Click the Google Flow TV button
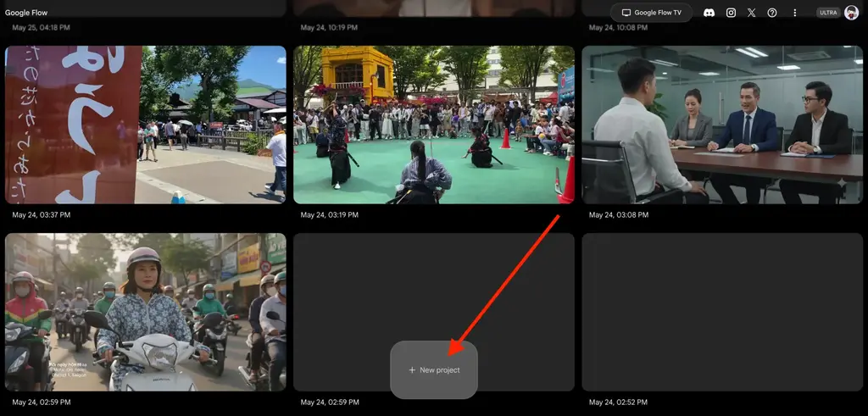Image resolution: width=868 pixels, height=416 pixels. pyautogui.click(x=652, y=13)
